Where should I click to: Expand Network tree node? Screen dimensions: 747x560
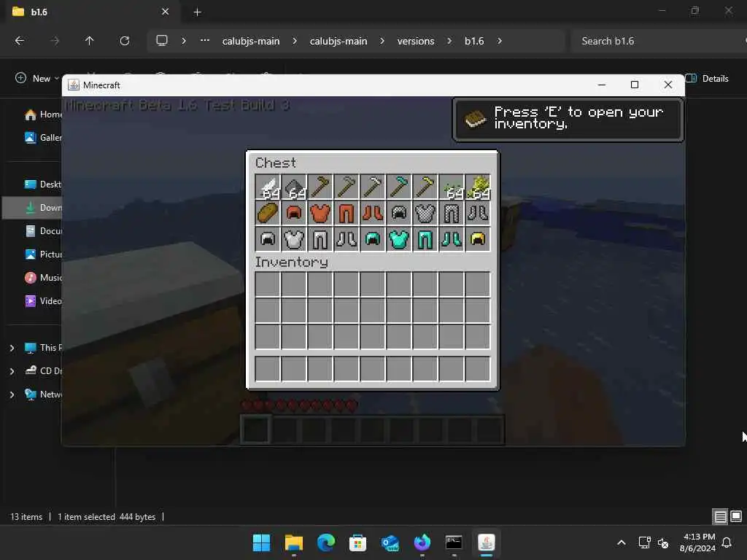coord(12,394)
